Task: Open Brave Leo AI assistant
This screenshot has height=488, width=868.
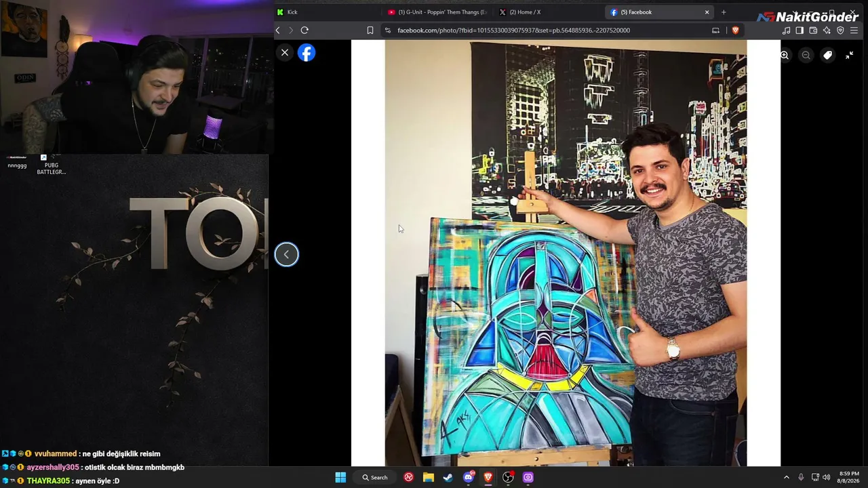Action: [827, 30]
